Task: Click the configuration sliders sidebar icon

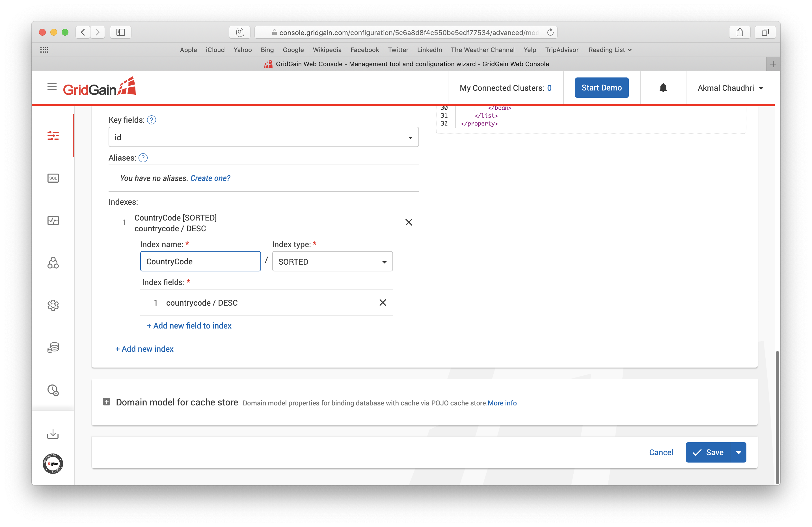Action: tap(53, 136)
